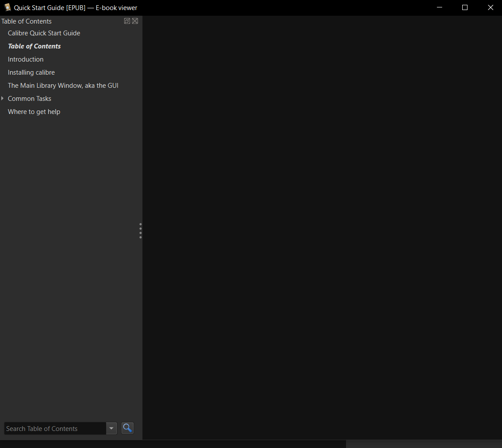Maximize the E-book viewer window
The width and height of the screenshot is (502, 448).
pos(465,7)
